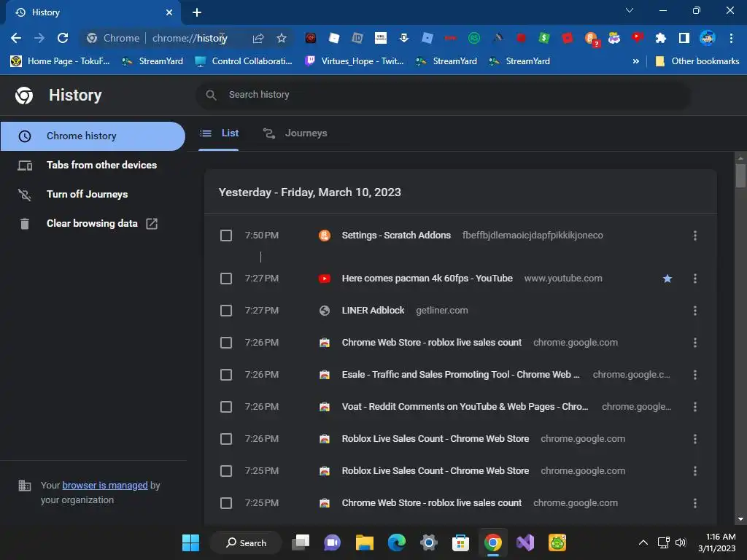The height and width of the screenshot is (560, 747).
Task: Check the Settings - Scratch Addons entry
Action: coord(226,236)
